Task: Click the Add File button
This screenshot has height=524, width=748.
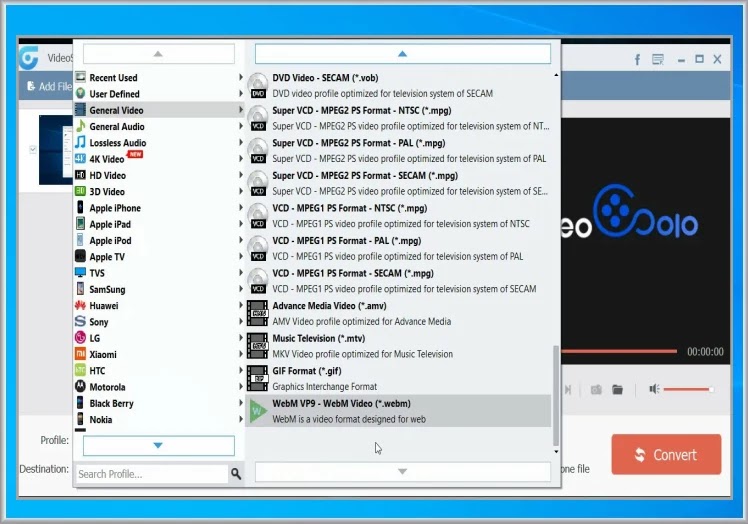Action: coord(49,86)
